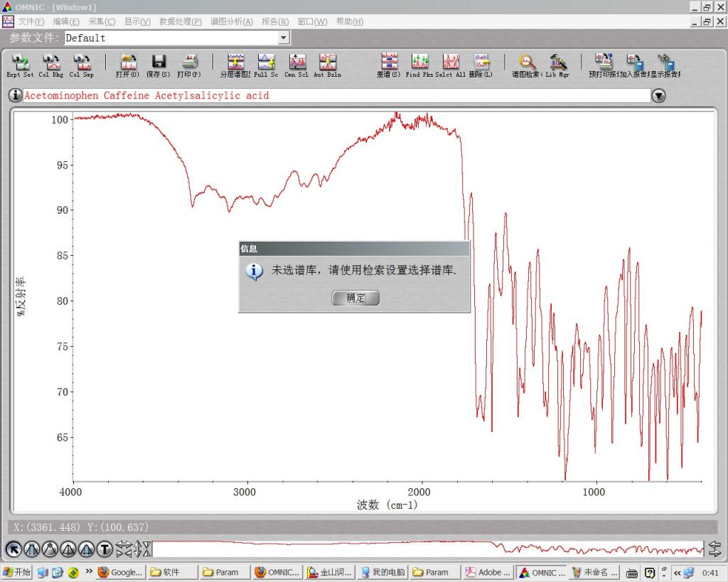Click the roll spectrum arrows right of overview
Viewport: 728px width, 582px height.
[x=714, y=549]
